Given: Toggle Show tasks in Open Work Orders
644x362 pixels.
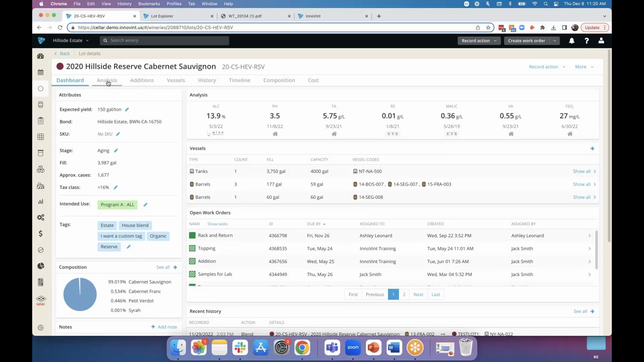Looking at the screenshot, I should (217, 224).
